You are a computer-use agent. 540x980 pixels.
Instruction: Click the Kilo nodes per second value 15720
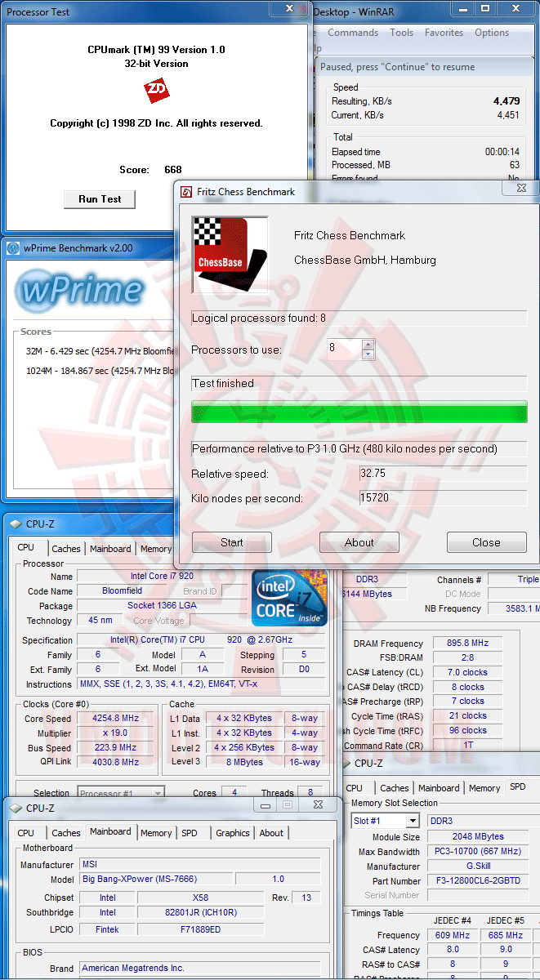coord(443,498)
